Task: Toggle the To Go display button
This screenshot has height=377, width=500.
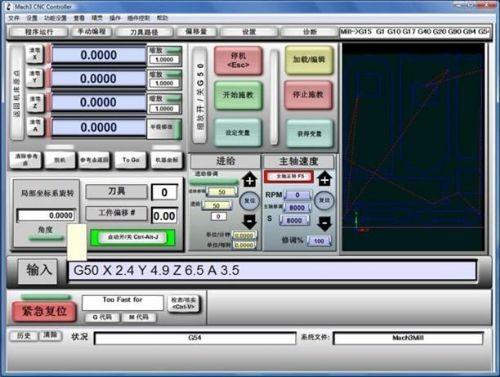Action: point(131,160)
